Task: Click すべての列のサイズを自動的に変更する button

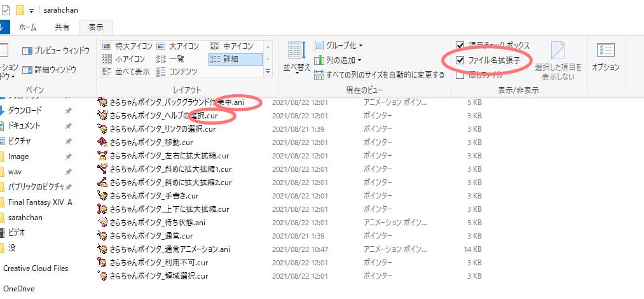Action: point(380,75)
